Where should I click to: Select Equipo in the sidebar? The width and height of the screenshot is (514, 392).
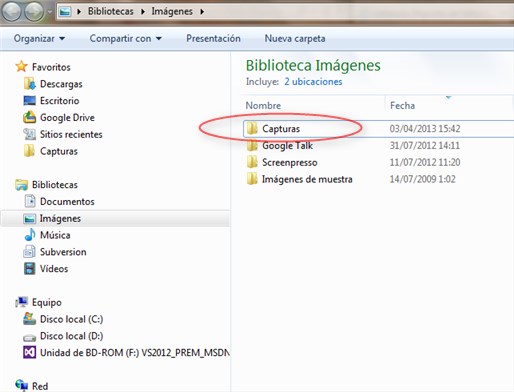47,302
